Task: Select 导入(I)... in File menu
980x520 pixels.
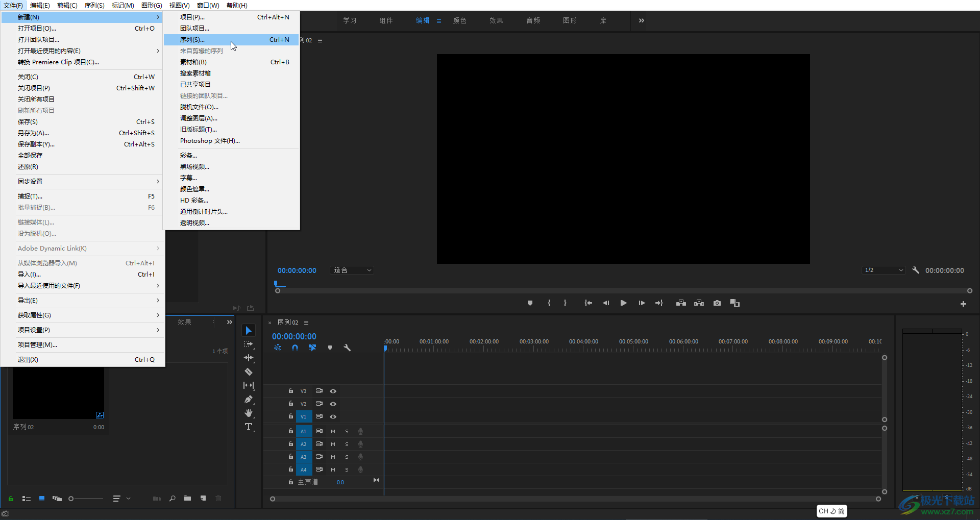Action: pos(83,274)
